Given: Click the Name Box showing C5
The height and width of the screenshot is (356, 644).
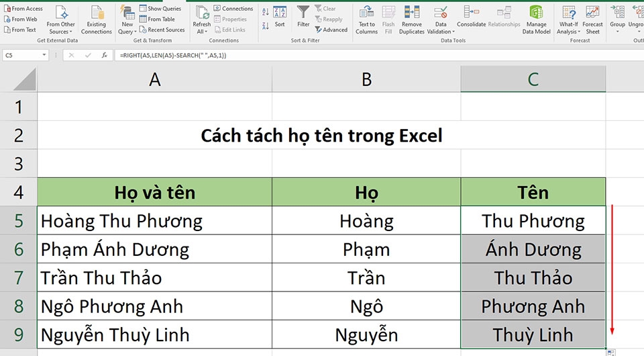Looking at the screenshot, I should tap(21, 55).
